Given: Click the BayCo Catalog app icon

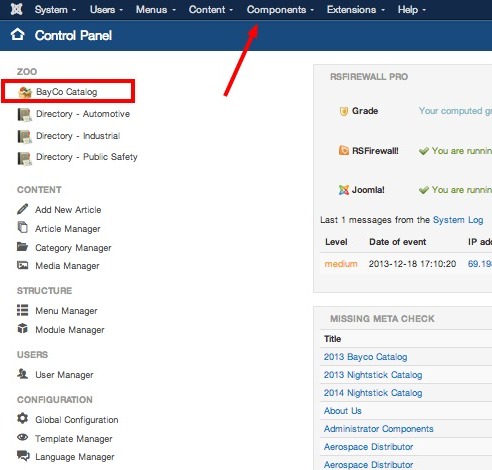Looking at the screenshot, I should 25,92.
